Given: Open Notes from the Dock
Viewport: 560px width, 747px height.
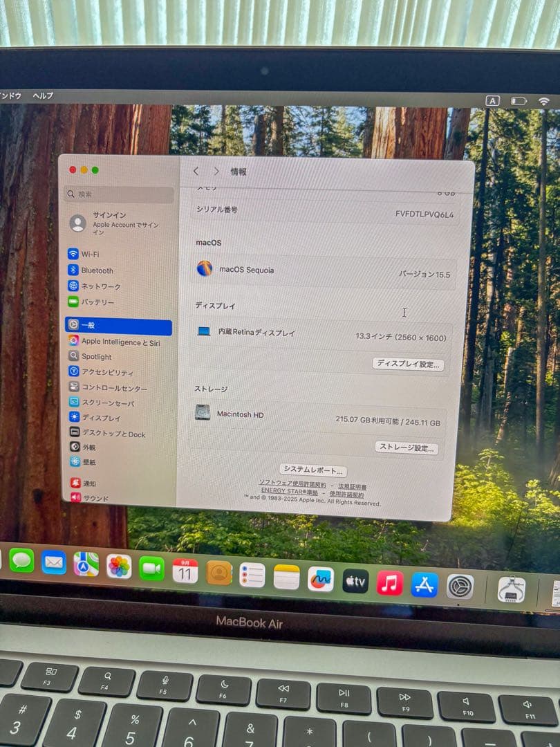Looking at the screenshot, I should (x=287, y=578).
